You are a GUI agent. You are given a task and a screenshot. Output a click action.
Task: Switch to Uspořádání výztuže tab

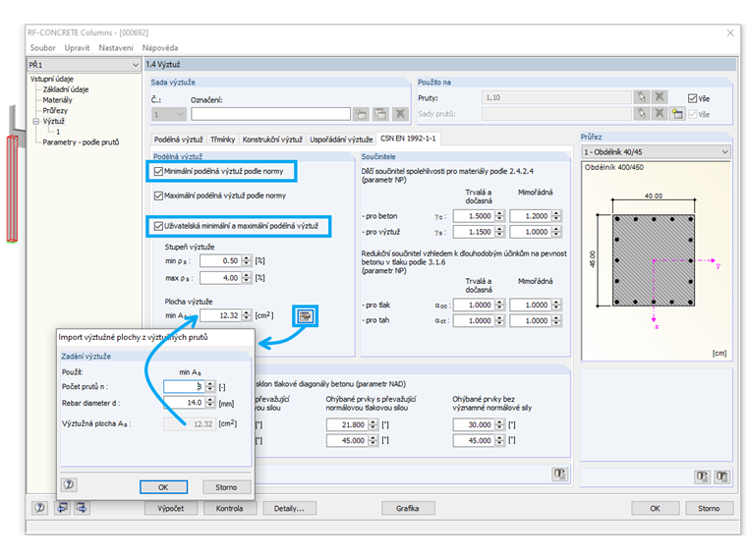pos(341,140)
